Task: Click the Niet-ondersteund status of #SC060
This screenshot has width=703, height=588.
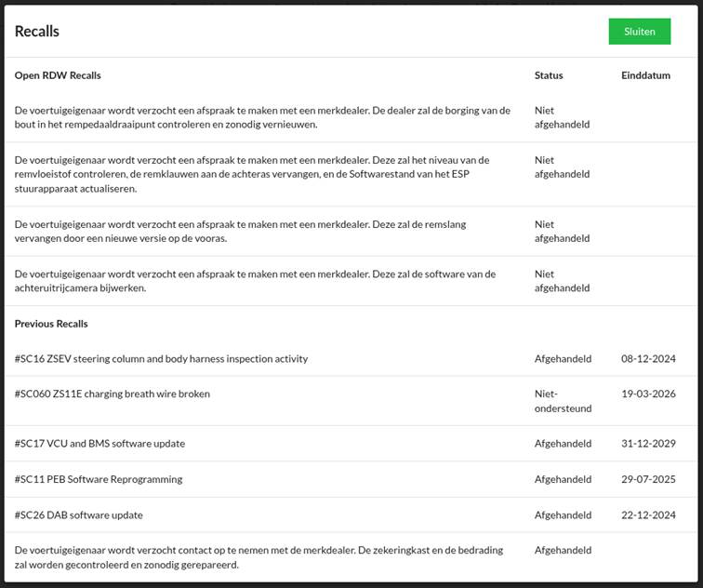Action: pyautogui.click(x=563, y=401)
